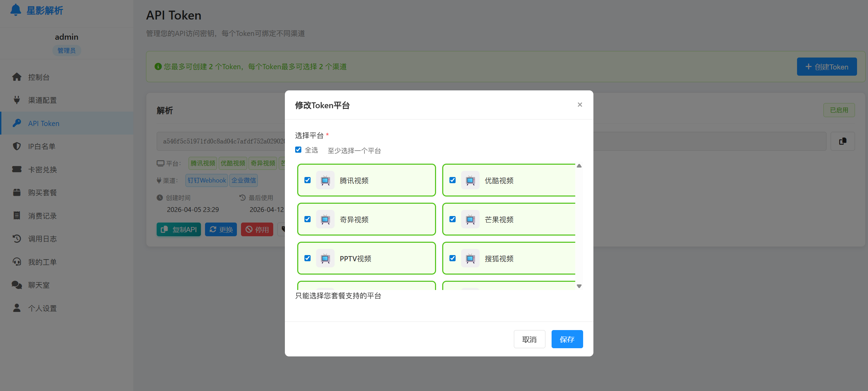Click the 星影解析 site title
868x391 pixels.
pyautogui.click(x=45, y=11)
